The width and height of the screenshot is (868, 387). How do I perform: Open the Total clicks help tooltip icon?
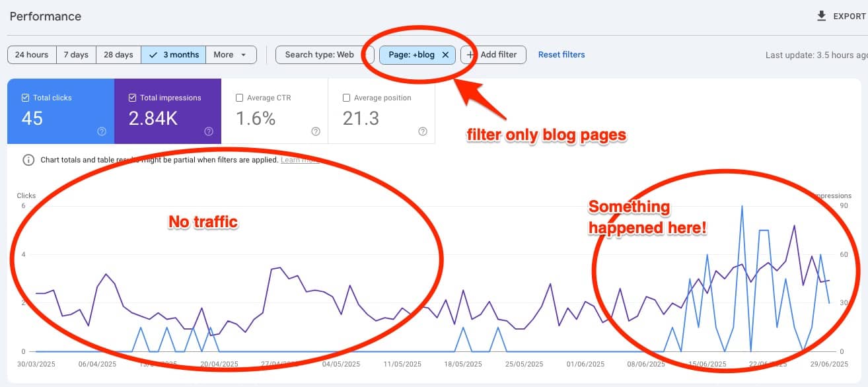pyautogui.click(x=102, y=131)
